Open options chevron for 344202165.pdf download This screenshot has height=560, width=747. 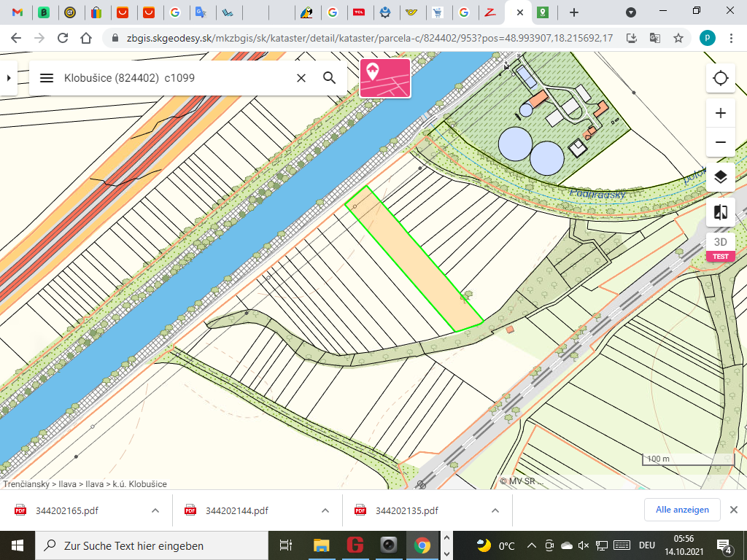click(x=155, y=510)
